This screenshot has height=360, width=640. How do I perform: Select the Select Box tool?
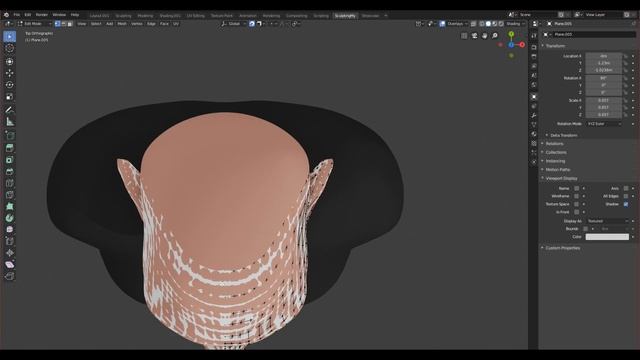click(10, 36)
